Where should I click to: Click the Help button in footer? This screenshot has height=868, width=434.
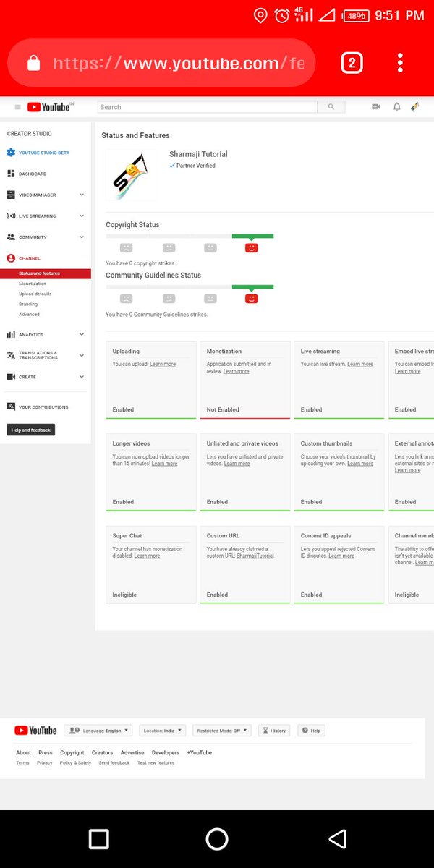tap(312, 731)
